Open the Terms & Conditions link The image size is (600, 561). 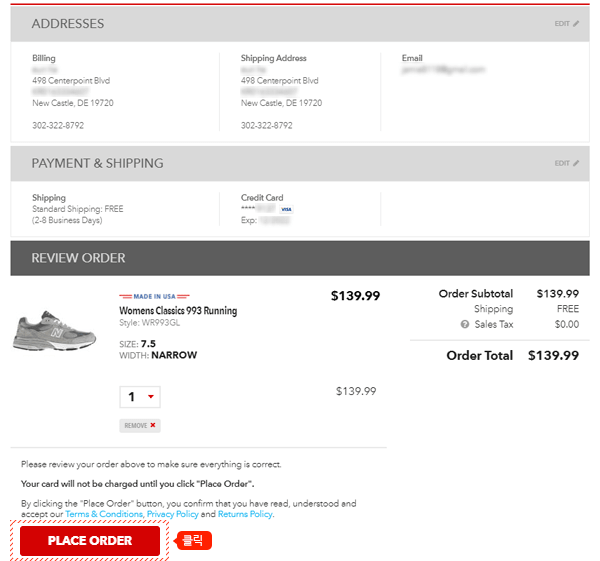click(104, 514)
